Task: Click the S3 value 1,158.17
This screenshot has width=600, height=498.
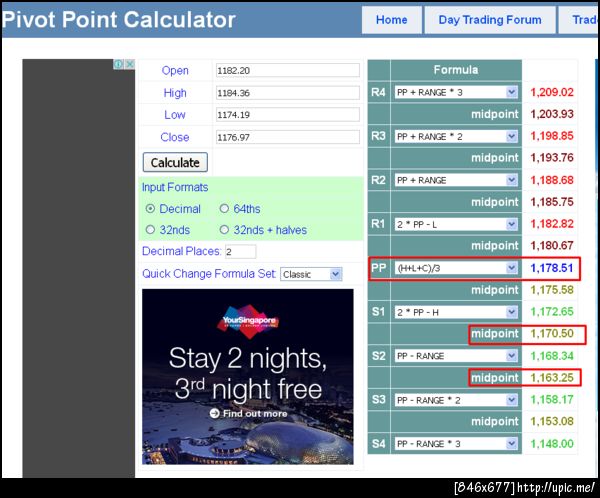Action: 552,400
